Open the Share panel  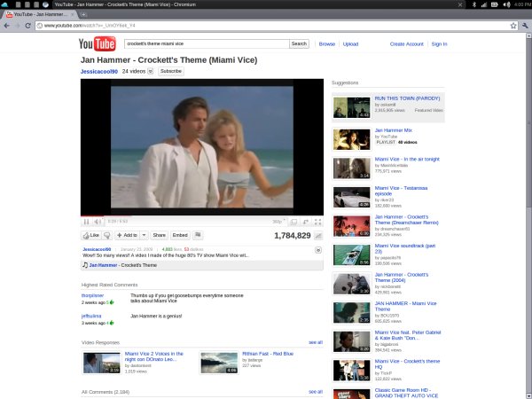[159, 235]
